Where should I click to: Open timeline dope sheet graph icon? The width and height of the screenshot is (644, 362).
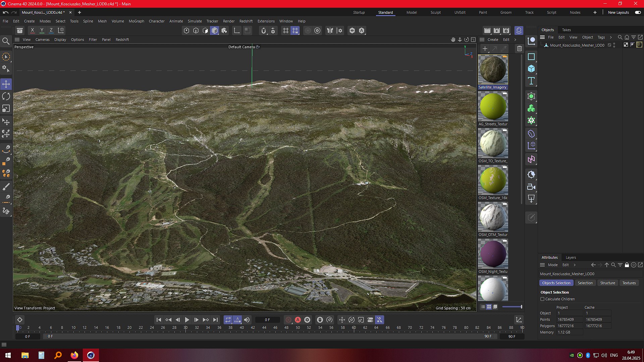(519, 320)
